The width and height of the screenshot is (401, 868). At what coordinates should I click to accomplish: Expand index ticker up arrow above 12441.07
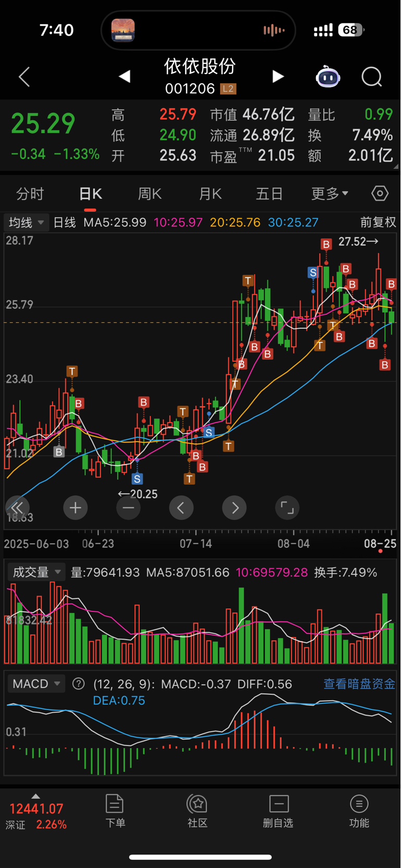click(35, 796)
